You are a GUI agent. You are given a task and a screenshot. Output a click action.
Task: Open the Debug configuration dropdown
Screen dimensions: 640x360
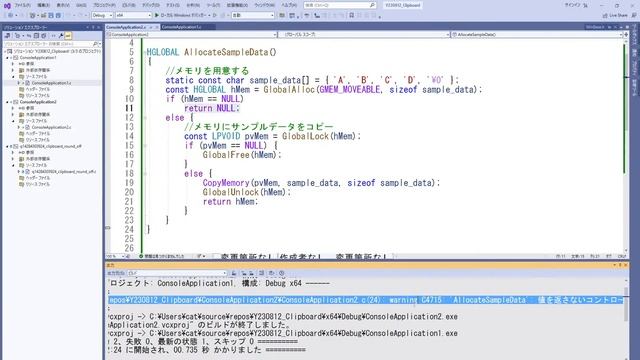pyautogui.click(x=102, y=15)
